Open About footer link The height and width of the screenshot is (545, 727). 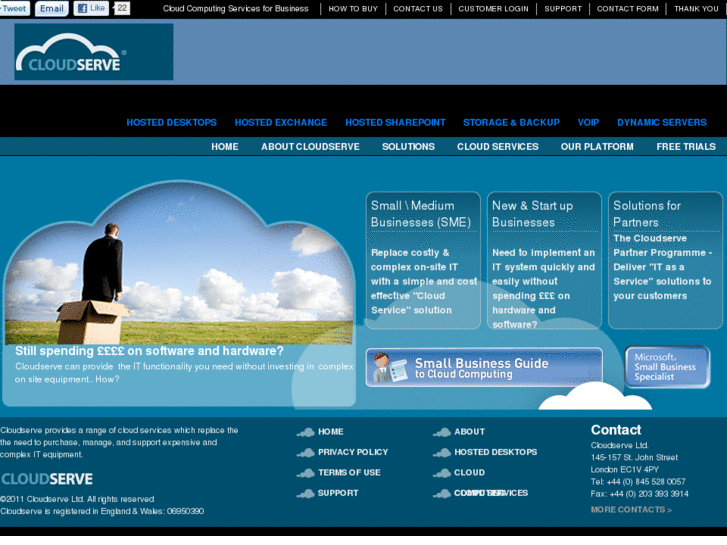(x=470, y=432)
